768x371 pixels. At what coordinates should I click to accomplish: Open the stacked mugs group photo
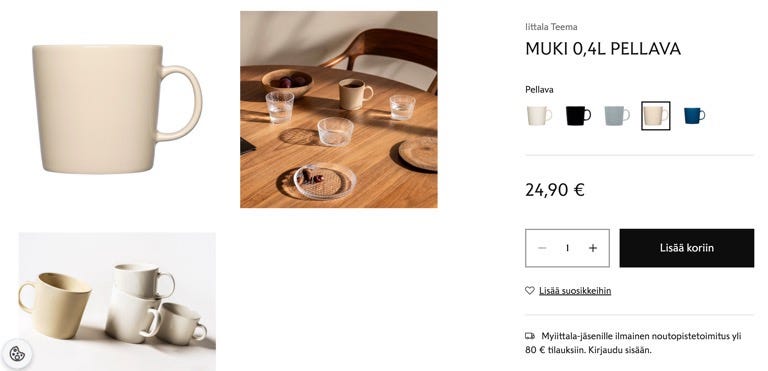tap(117, 301)
